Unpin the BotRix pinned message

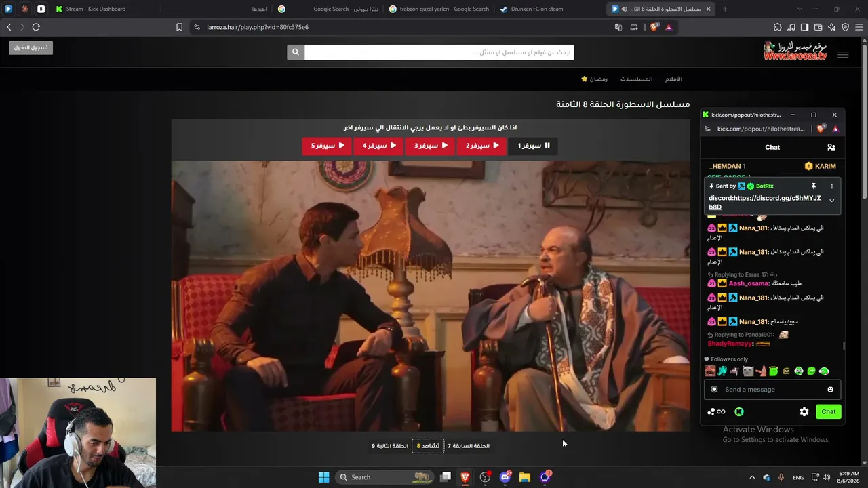tap(814, 186)
